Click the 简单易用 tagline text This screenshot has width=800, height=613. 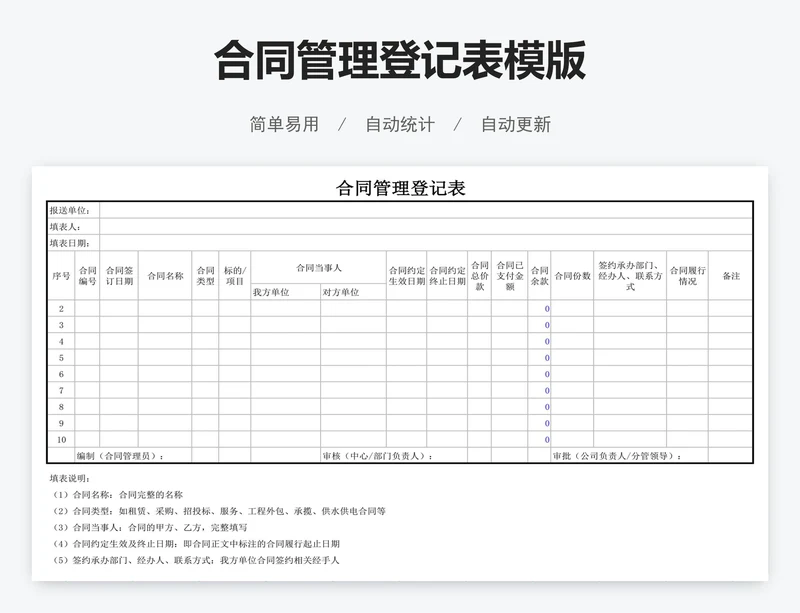[284, 124]
